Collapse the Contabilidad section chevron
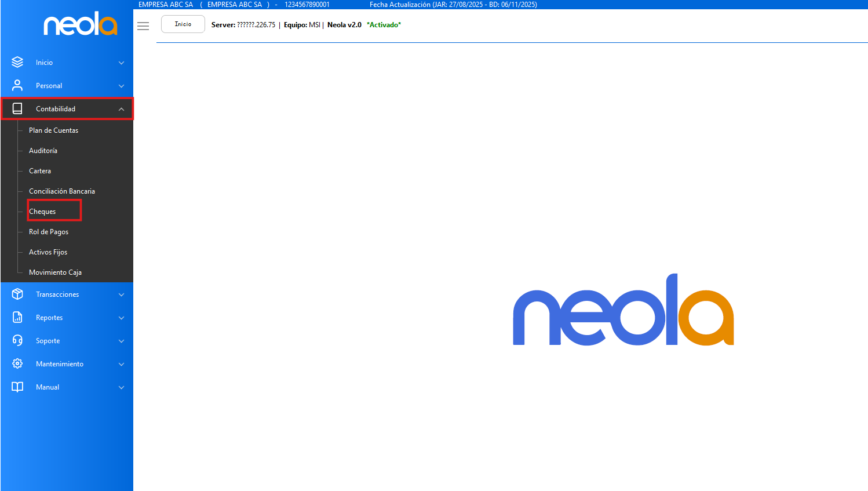Viewport: 868px width, 491px height. (x=121, y=109)
